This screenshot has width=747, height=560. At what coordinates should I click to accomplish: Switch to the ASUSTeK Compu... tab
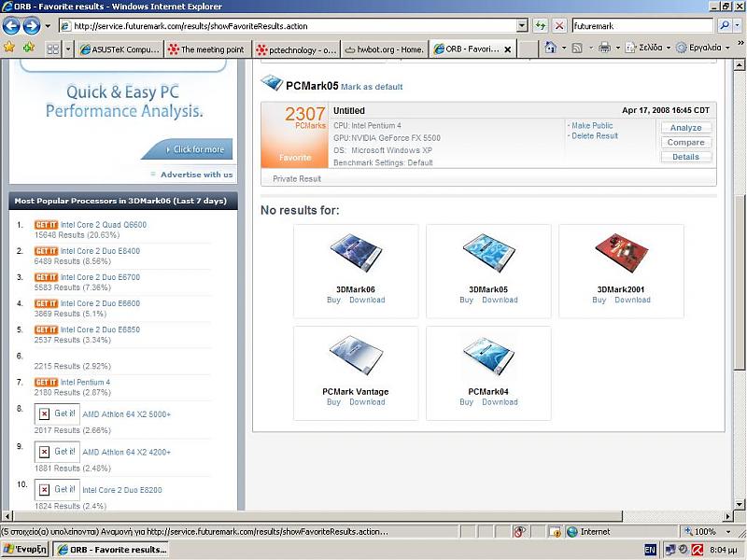120,49
